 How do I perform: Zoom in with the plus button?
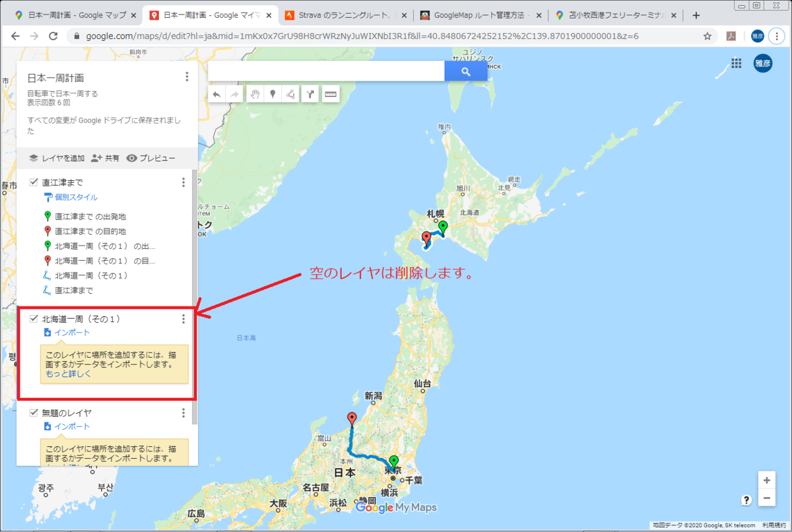[766, 480]
